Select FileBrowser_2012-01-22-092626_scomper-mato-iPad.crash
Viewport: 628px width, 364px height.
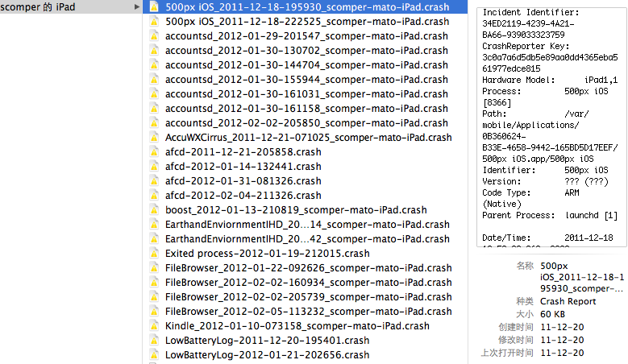309,268
